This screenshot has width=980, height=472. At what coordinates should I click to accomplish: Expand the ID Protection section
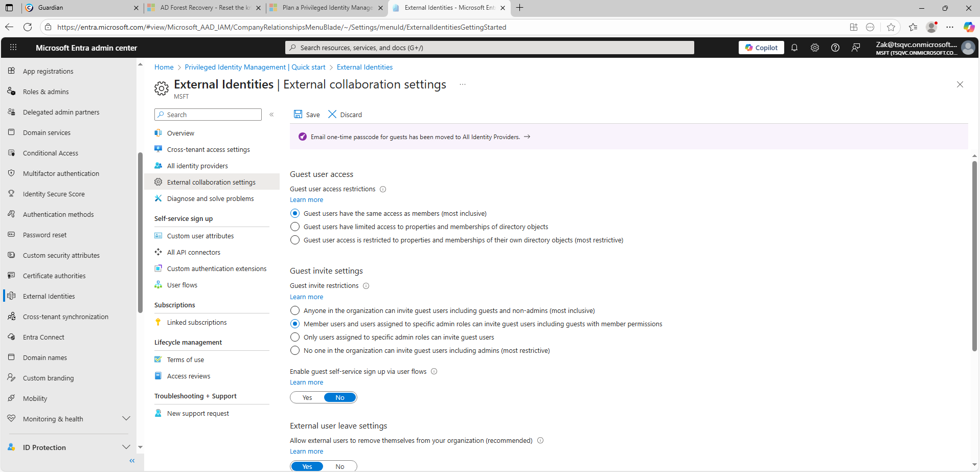(126, 447)
